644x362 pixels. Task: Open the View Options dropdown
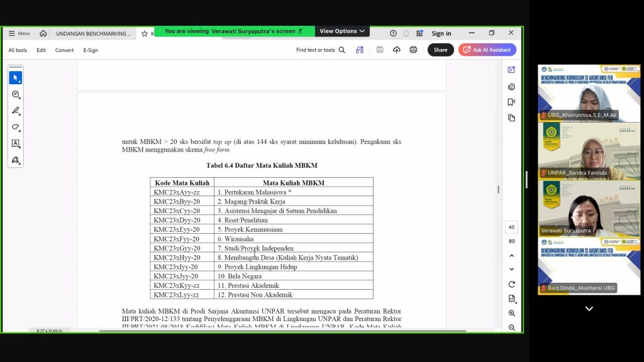341,31
